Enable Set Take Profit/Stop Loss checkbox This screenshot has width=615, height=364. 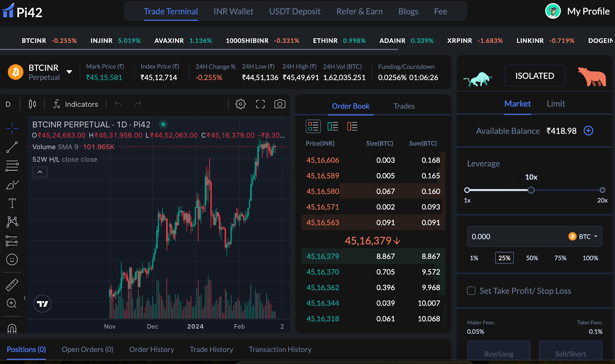click(471, 291)
